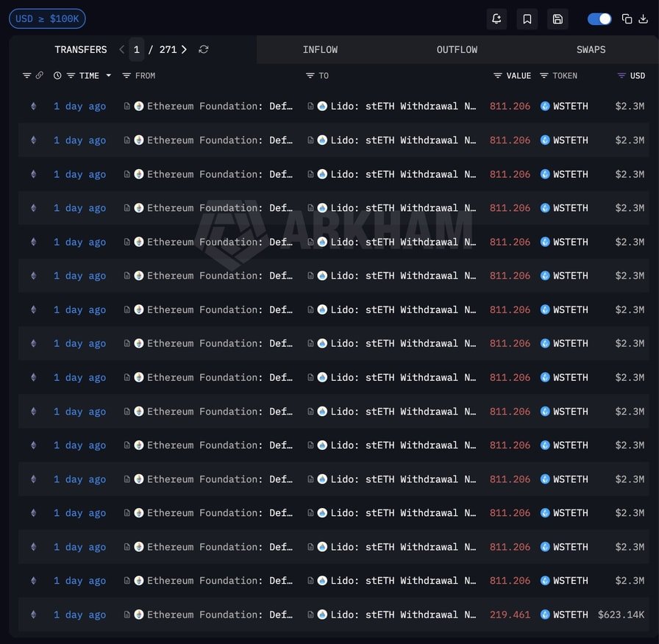Remove the USD ≥ $100K filter chip

(x=47, y=18)
